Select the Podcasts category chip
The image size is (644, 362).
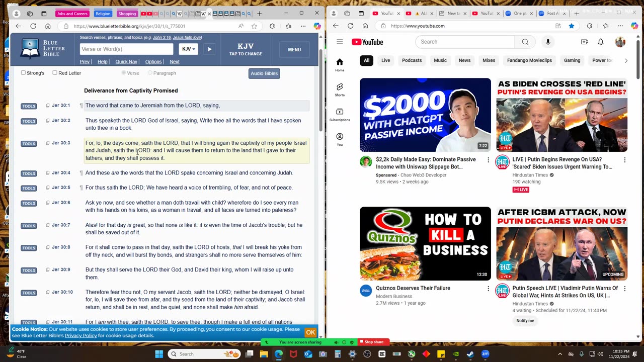[412, 60]
